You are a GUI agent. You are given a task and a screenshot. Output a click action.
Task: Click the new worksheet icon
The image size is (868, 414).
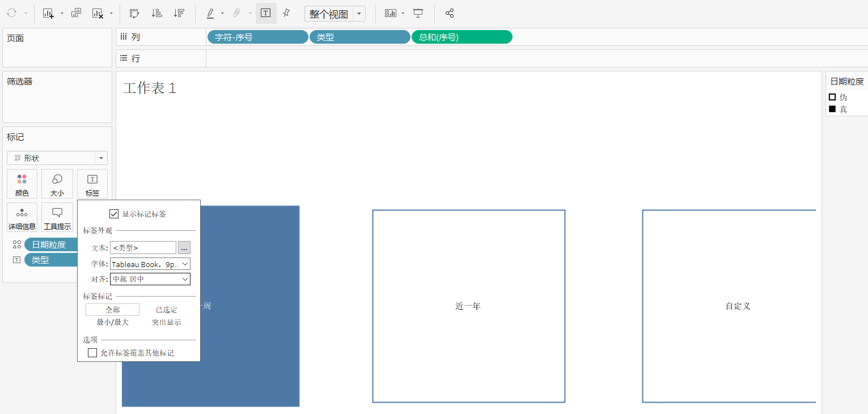point(48,13)
